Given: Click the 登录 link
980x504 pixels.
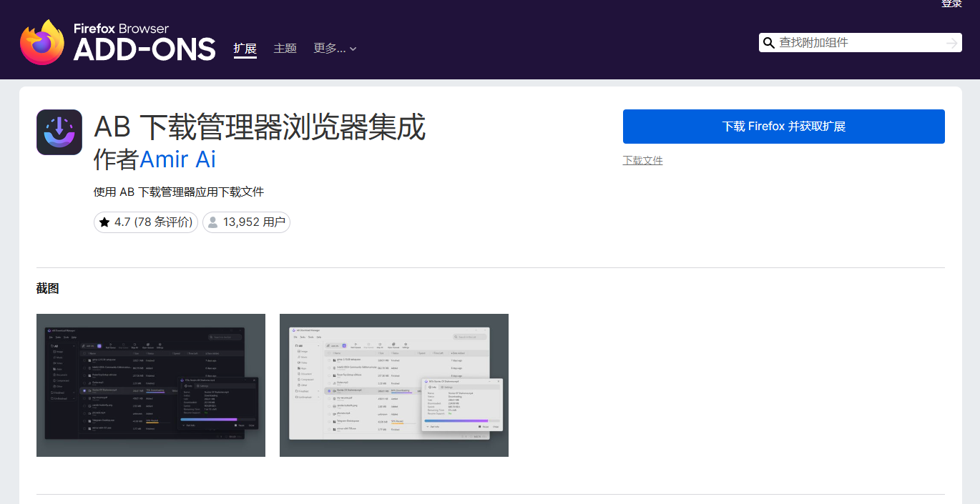Looking at the screenshot, I should click(x=951, y=4).
